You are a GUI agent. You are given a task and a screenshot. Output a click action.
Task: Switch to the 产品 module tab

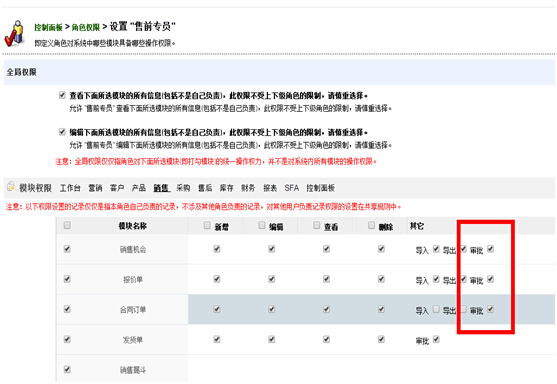point(139,188)
